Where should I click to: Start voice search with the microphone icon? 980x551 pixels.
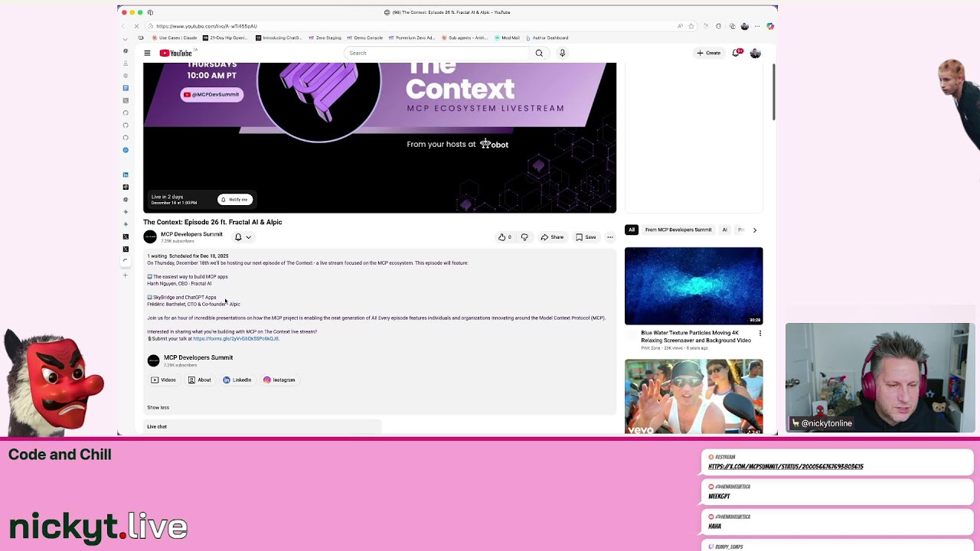pyautogui.click(x=562, y=53)
